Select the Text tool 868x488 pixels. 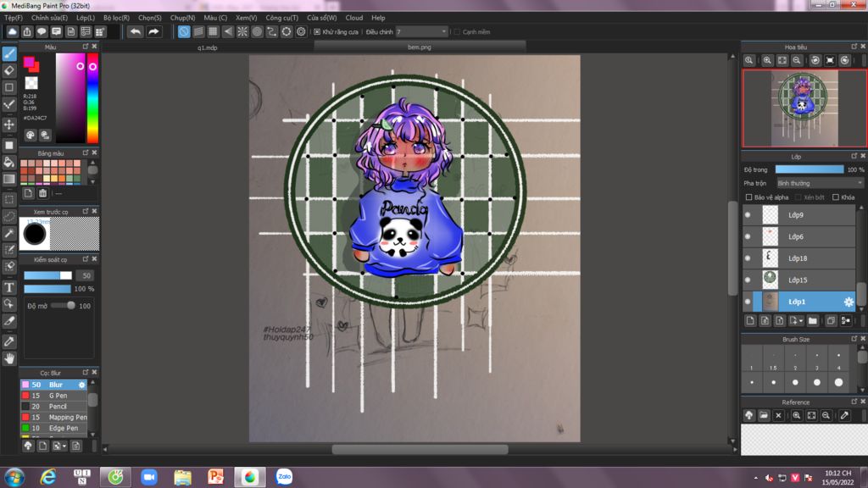coord(9,287)
